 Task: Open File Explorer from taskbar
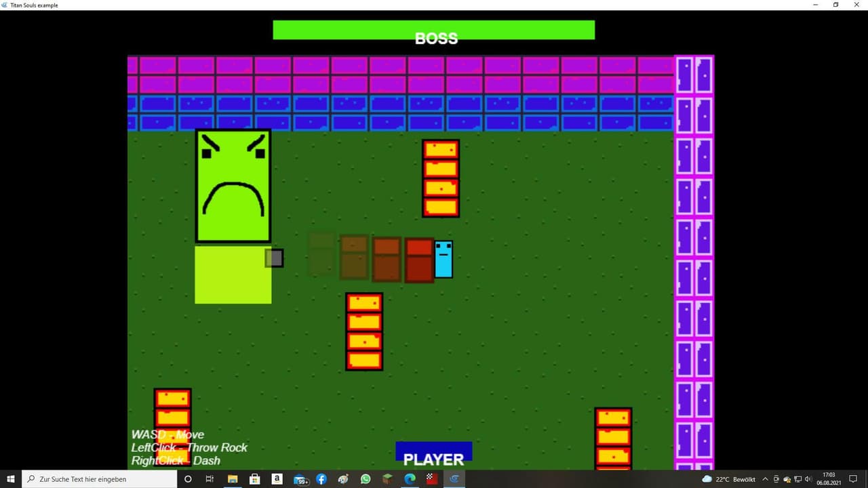click(x=233, y=479)
